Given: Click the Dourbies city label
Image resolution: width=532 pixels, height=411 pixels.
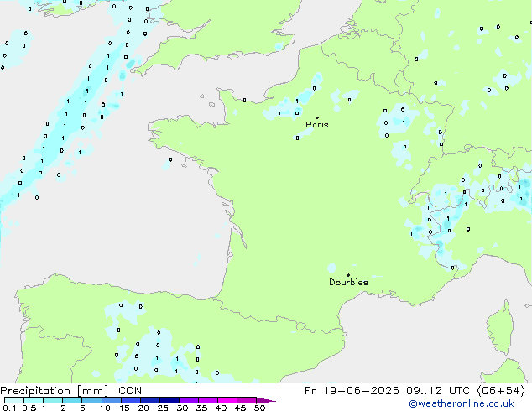Looking at the screenshot, I should [348, 282].
